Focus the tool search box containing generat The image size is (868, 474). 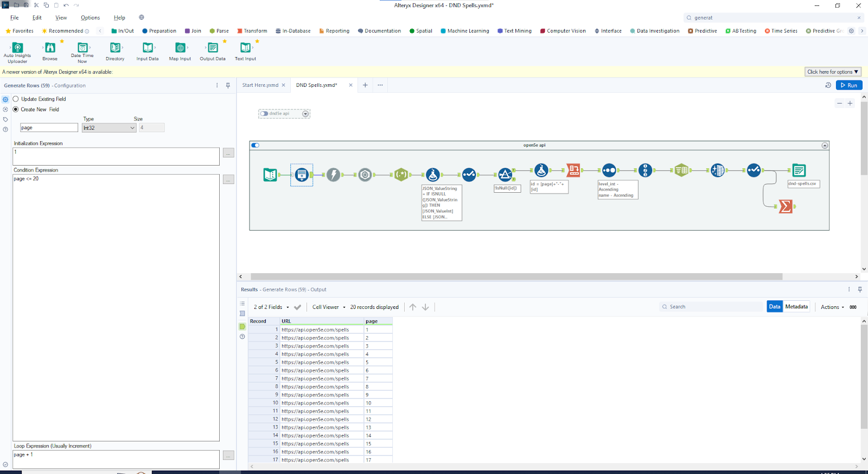[774, 17]
